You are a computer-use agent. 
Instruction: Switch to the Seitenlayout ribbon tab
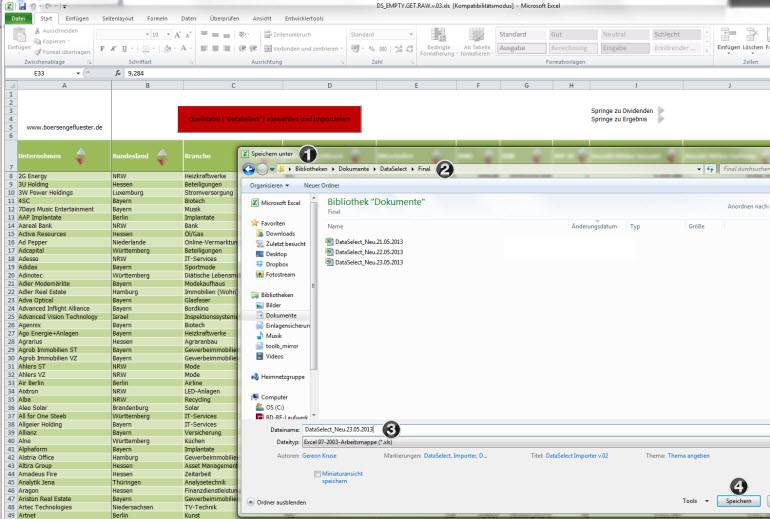(x=118, y=18)
